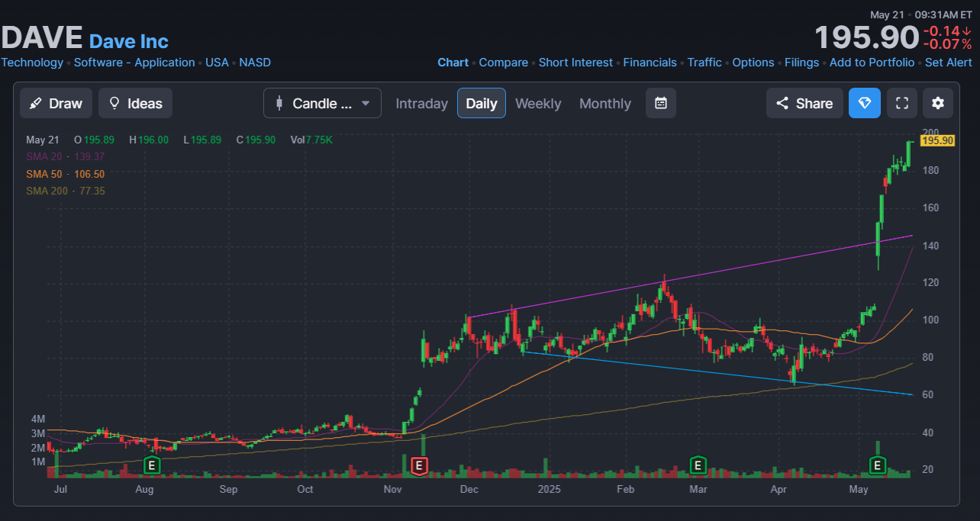Open the Traffic link
Viewport: 980px width, 521px height.
click(x=704, y=63)
